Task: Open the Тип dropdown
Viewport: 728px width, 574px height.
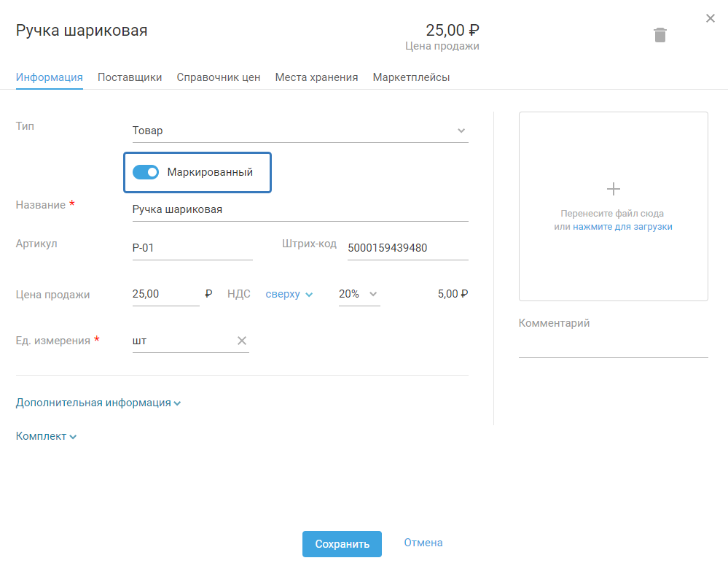Action: tap(300, 131)
